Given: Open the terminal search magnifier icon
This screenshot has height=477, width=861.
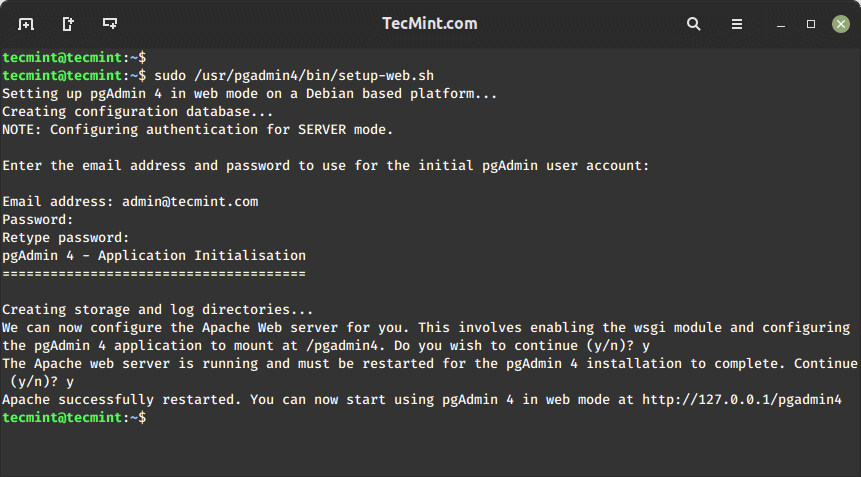Looking at the screenshot, I should click(694, 23).
